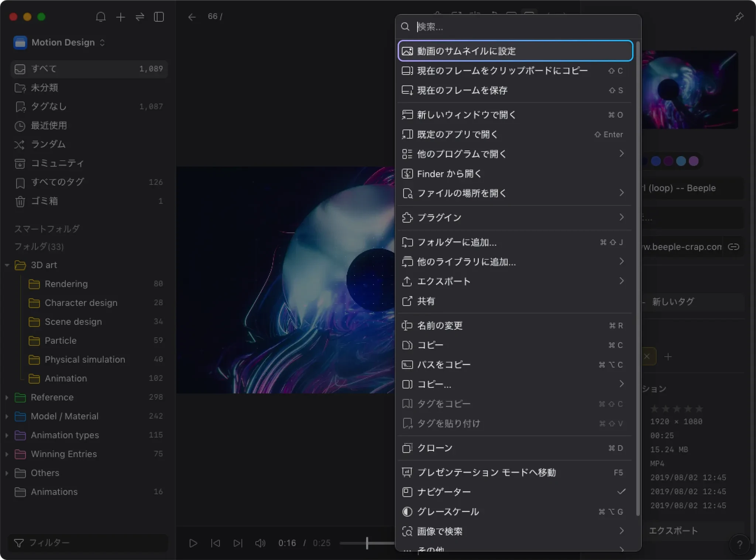The image size is (756, 560).
Task: Click the video thumbnail in inspector
Action: (x=690, y=90)
